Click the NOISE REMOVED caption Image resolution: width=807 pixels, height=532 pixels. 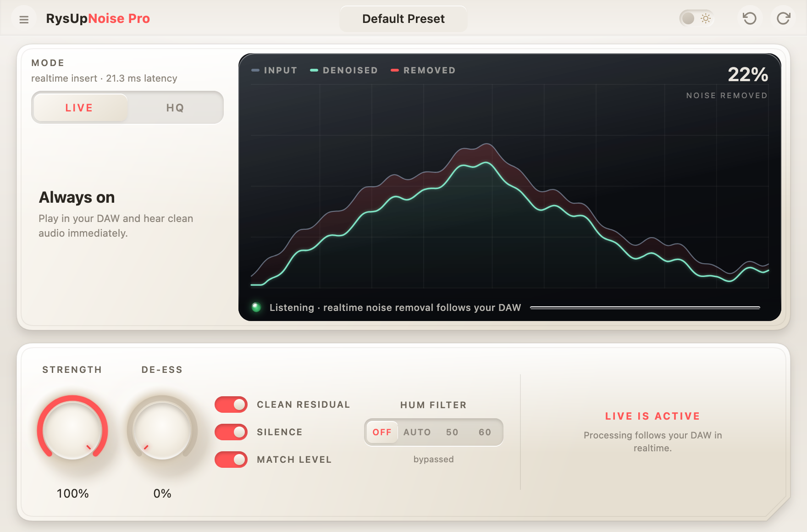coord(727,95)
